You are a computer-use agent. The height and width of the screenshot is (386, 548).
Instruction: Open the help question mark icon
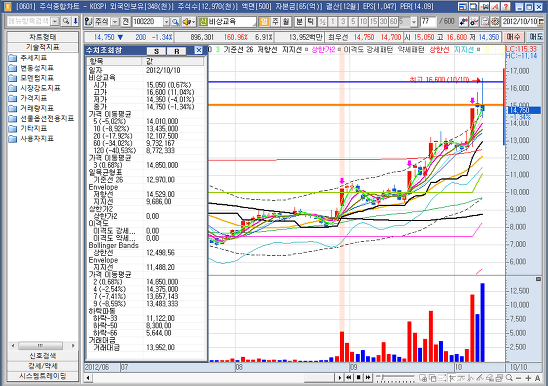click(506, 7)
